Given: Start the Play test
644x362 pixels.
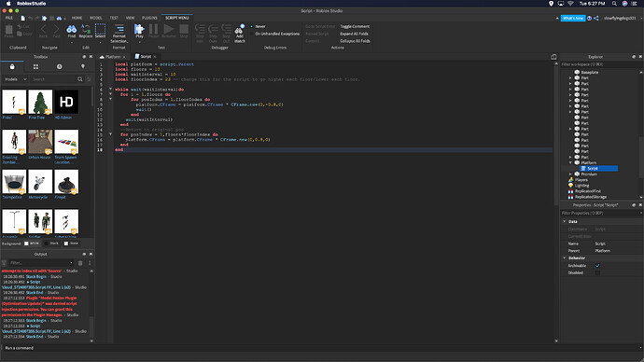Looking at the screenshot, I should click(x=139, y=30).
